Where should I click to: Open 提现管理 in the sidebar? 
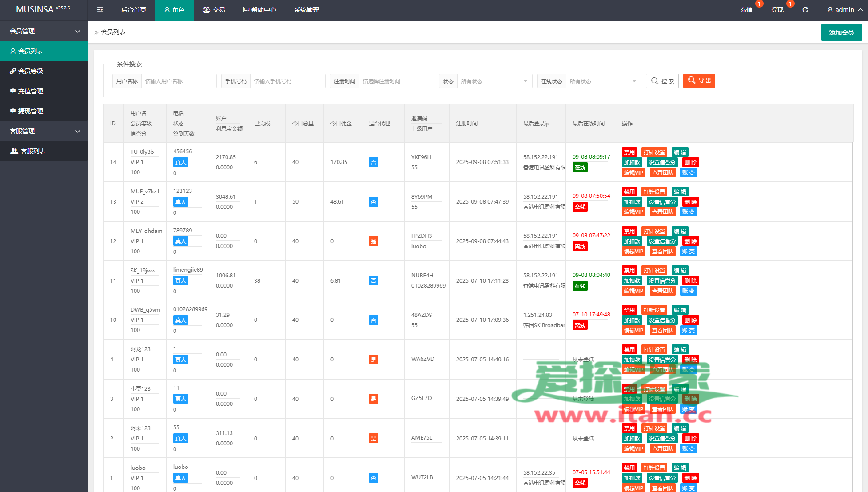point(31,111)
